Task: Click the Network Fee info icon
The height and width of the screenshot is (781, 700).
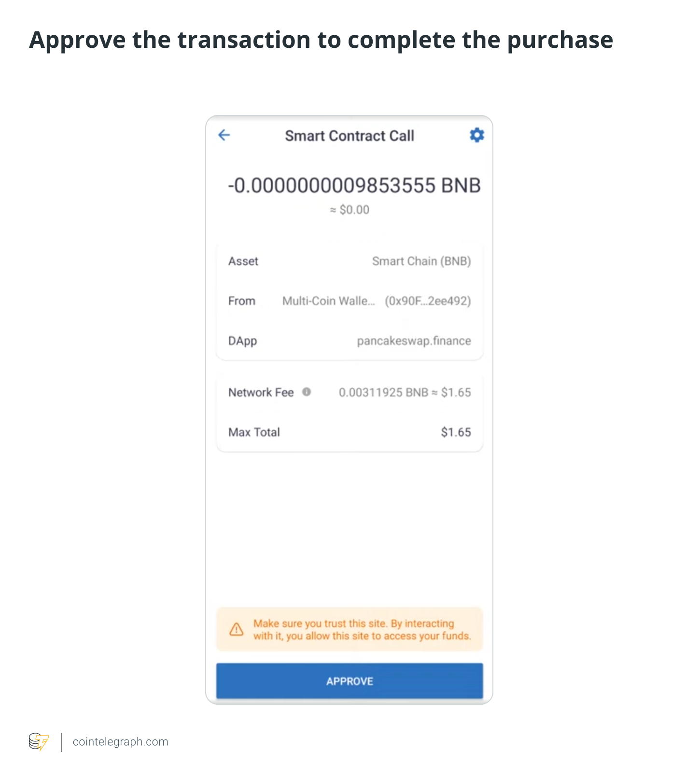Action: pos(307,392)
